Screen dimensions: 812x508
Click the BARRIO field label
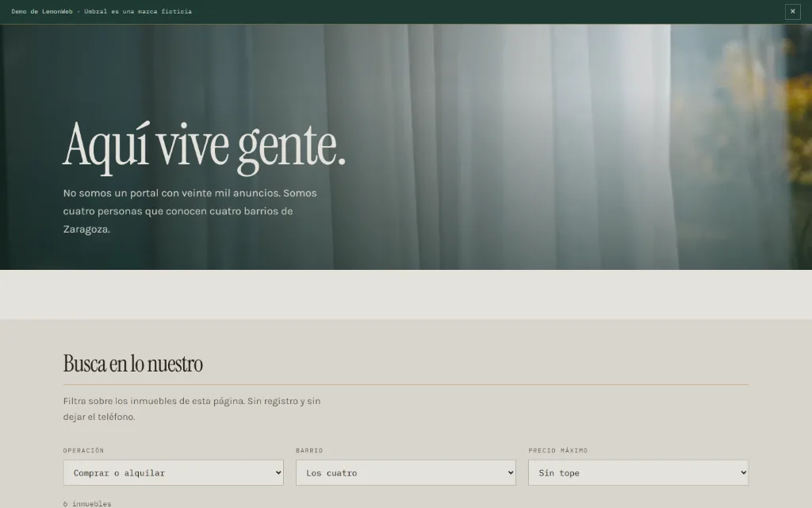(309, 451)
